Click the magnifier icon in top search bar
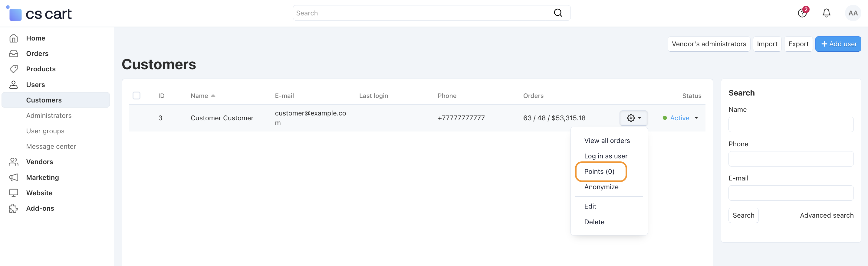 coord(558,13)
